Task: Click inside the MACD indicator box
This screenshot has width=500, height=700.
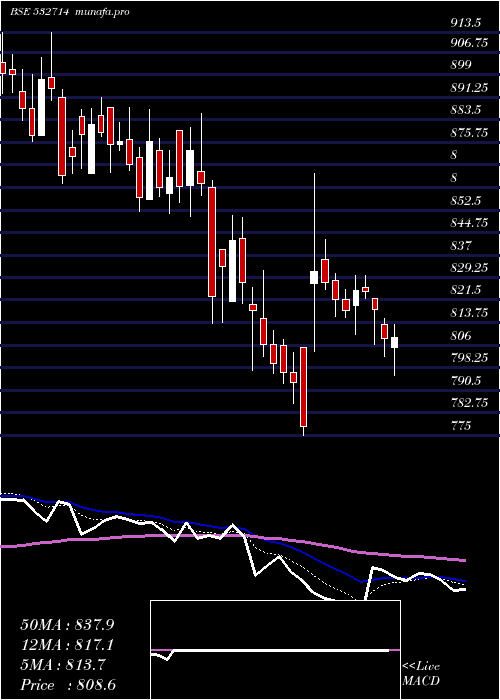Action: (275, 650)
